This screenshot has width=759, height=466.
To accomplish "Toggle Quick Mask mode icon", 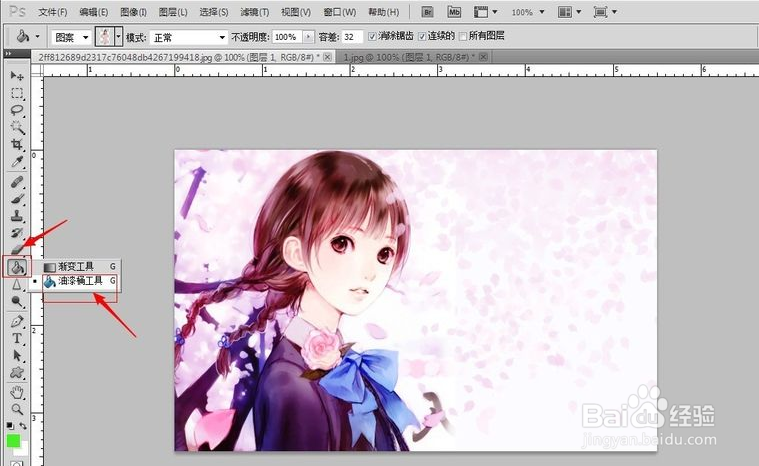I will 17,463.
